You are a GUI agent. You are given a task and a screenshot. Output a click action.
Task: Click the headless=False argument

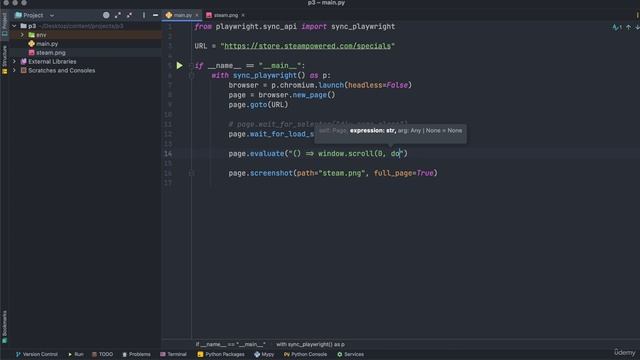point(378,85)
